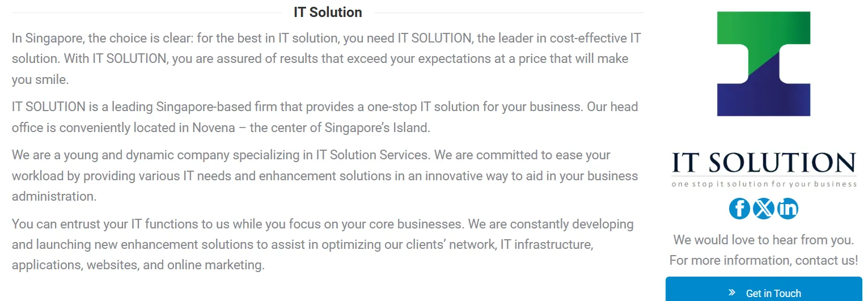Open the LinkedIn social icon
The image size is (868, 301).
click(787, 209)
